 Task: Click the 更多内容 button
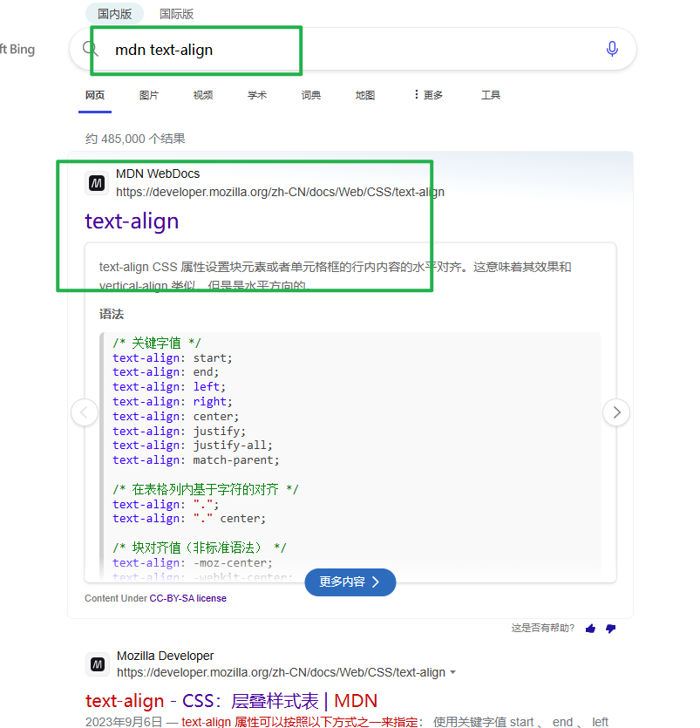pyautogui.click(x=350, y=582)
